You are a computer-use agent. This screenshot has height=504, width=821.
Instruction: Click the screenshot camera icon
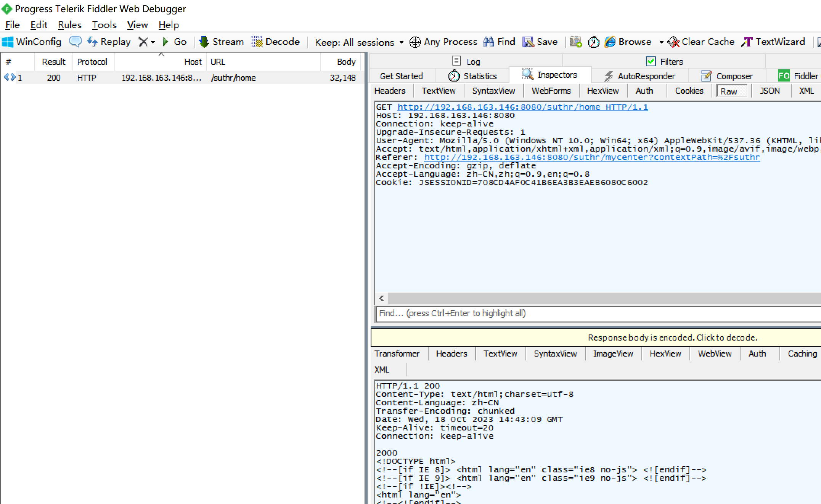pos(575,42)
